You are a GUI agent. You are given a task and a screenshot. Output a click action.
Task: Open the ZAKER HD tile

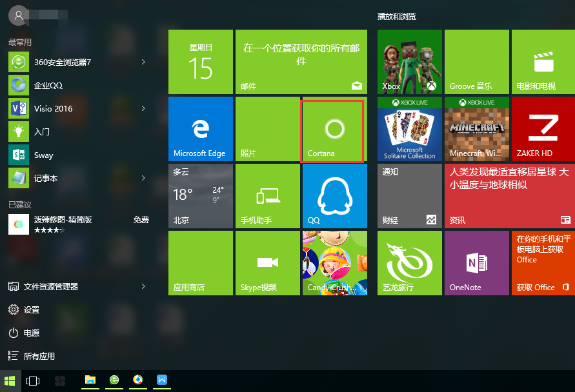(x=543, y=129)
